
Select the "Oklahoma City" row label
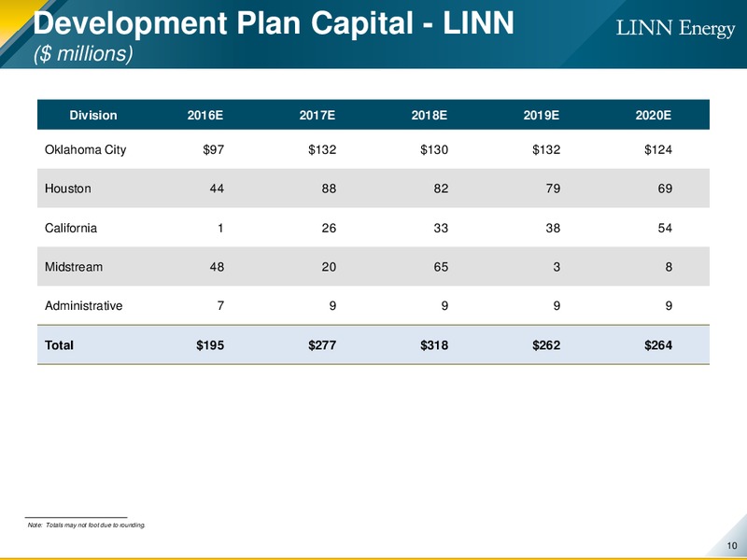point(85,150)
